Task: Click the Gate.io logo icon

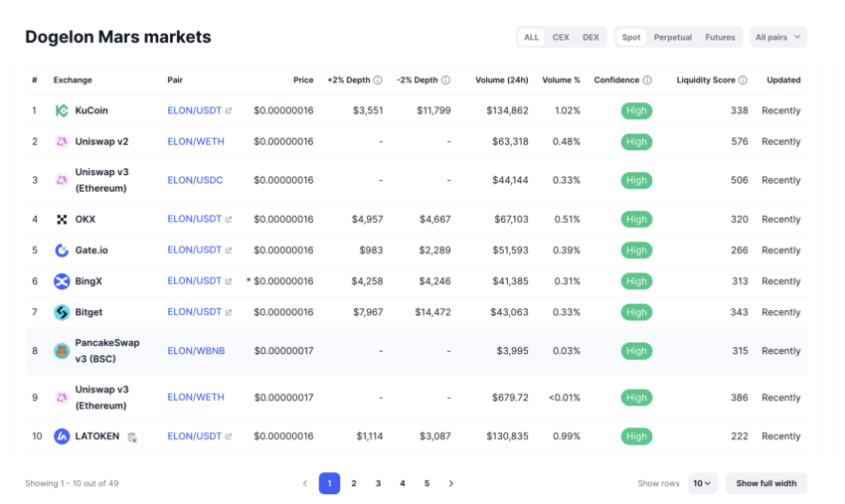Action: [62, 251]
